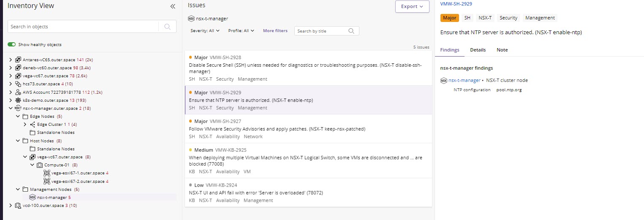Click the vega-esxi67-1 host icon

pyautogui.click(x=47, y=173)
